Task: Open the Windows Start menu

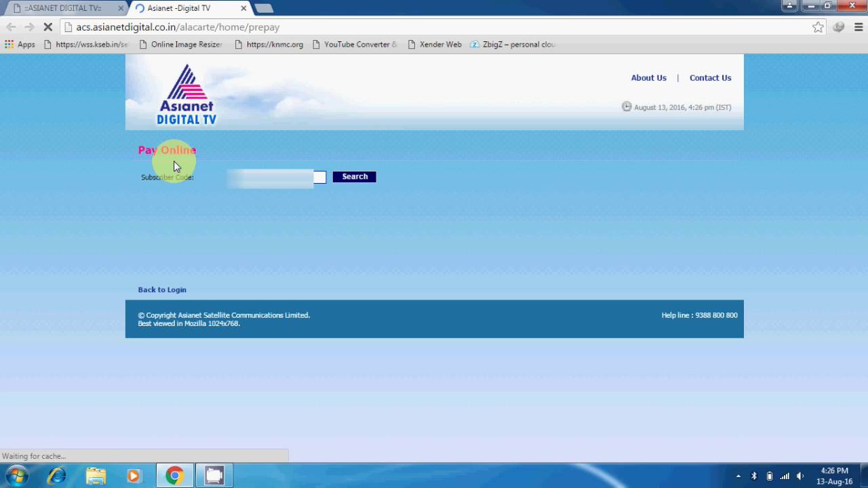Action: [x=16, y=476]
